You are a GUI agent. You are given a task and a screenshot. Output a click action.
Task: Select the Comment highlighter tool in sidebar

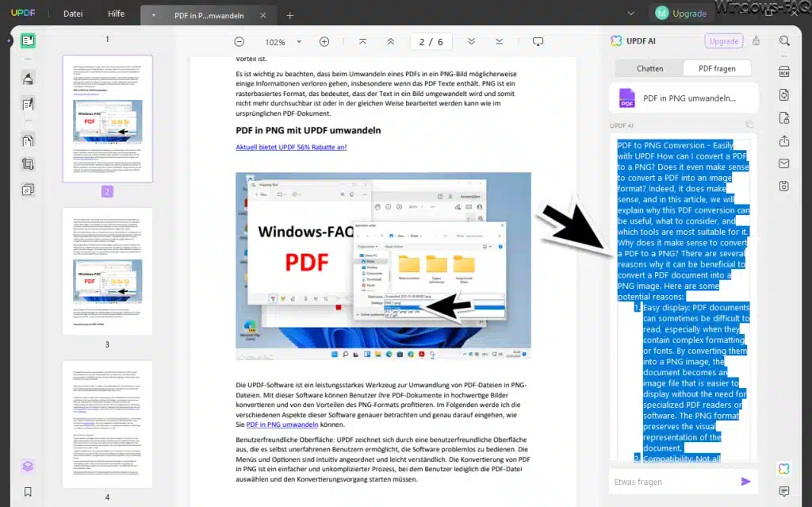pyautogui.click(x=28, y=79)
